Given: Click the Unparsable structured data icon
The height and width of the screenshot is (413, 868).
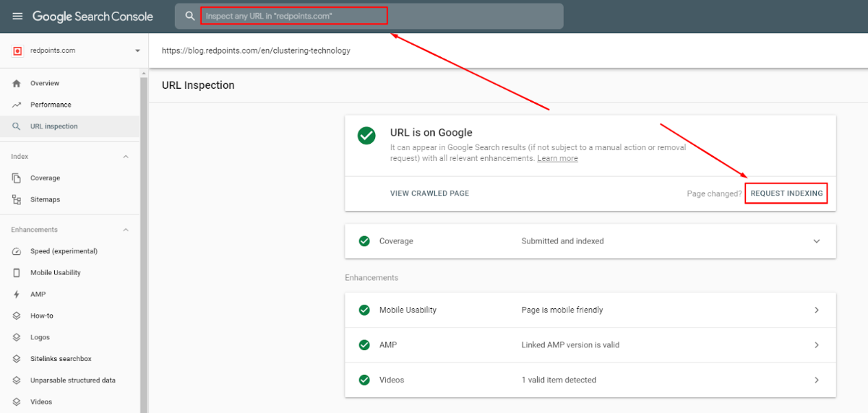Looking at the screenshot, I should 17,380.
